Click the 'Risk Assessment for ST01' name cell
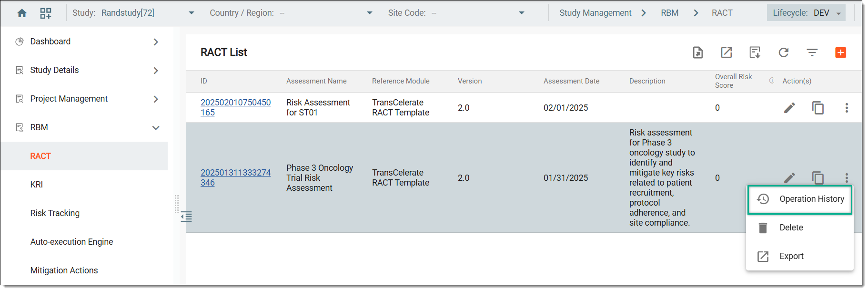The height and width of the screenshot is (291, 868). [318, 107]
